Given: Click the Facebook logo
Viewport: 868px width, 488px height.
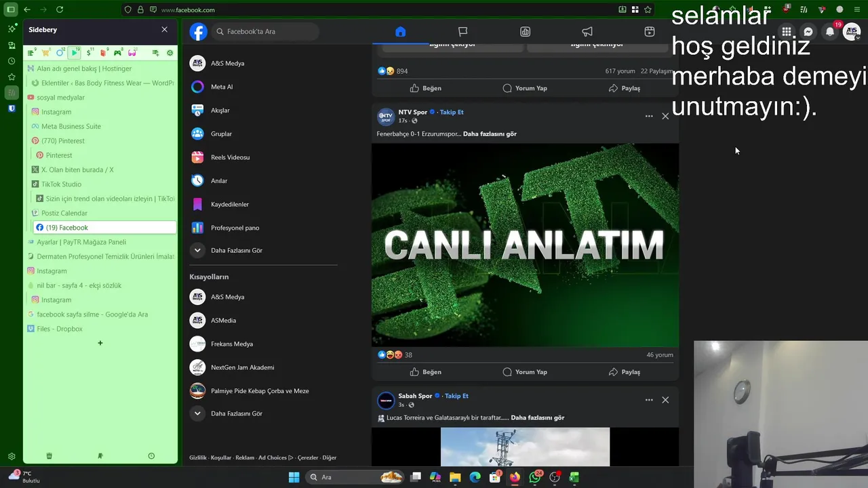Looking at the screenshot, I should tap(198, 31).
